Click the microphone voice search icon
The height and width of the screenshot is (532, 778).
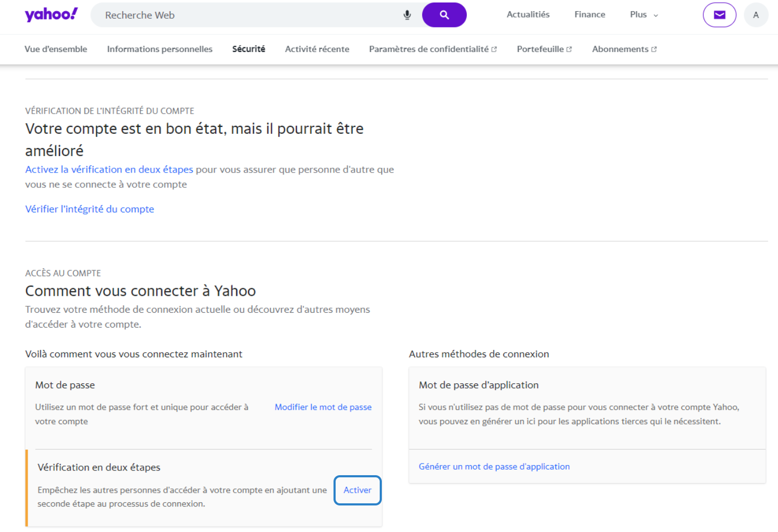point(407,15)
